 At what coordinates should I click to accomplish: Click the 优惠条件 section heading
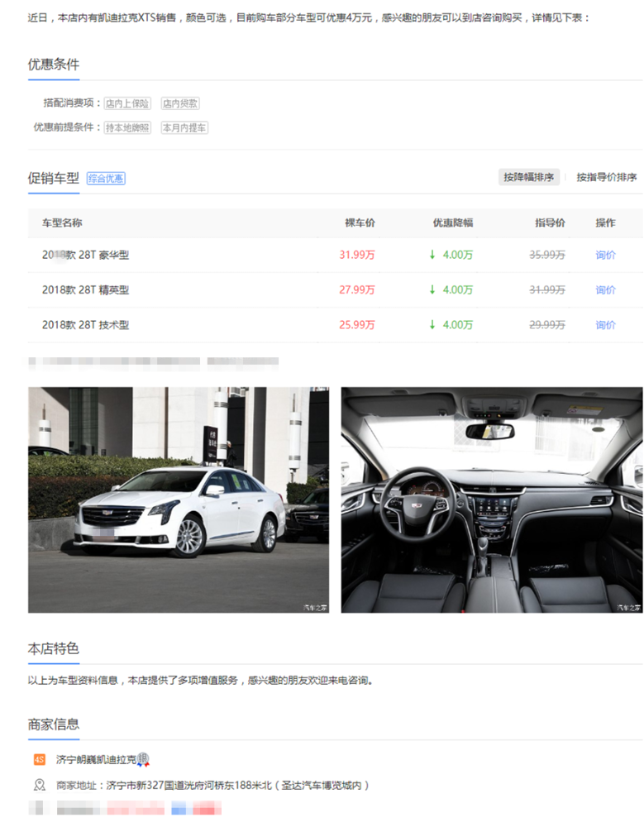(x=53, y=65)
